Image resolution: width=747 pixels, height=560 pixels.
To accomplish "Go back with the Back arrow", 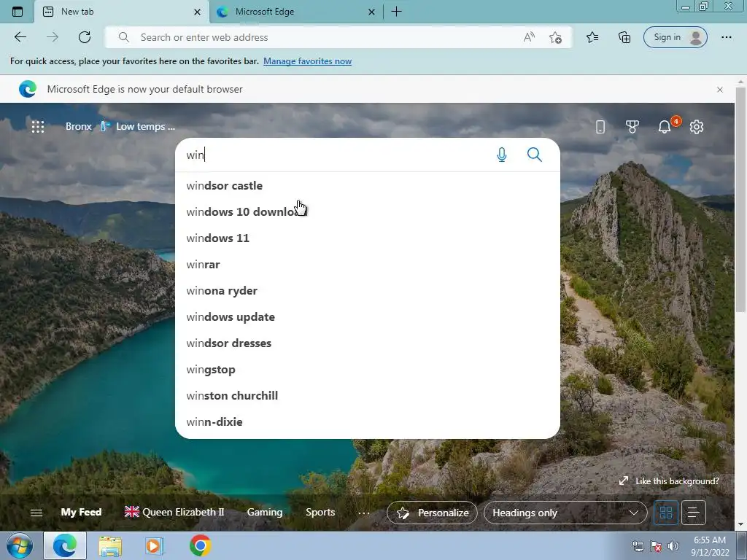I will 20,37.
